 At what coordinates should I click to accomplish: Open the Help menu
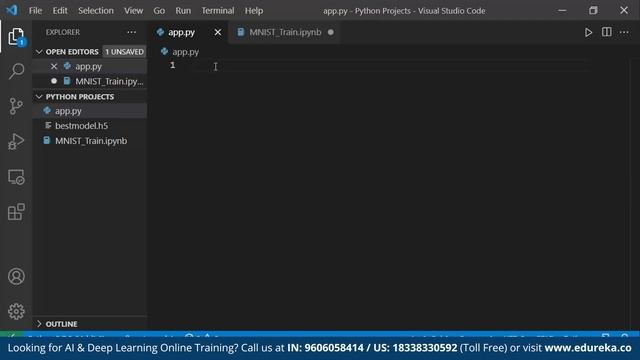[254, 11]
